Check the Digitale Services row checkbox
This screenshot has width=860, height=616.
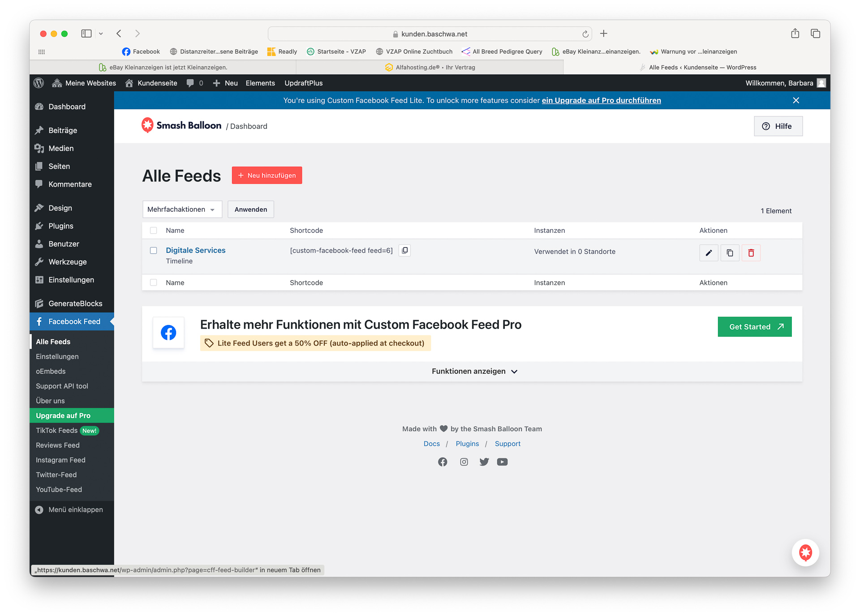coord(154,251)
